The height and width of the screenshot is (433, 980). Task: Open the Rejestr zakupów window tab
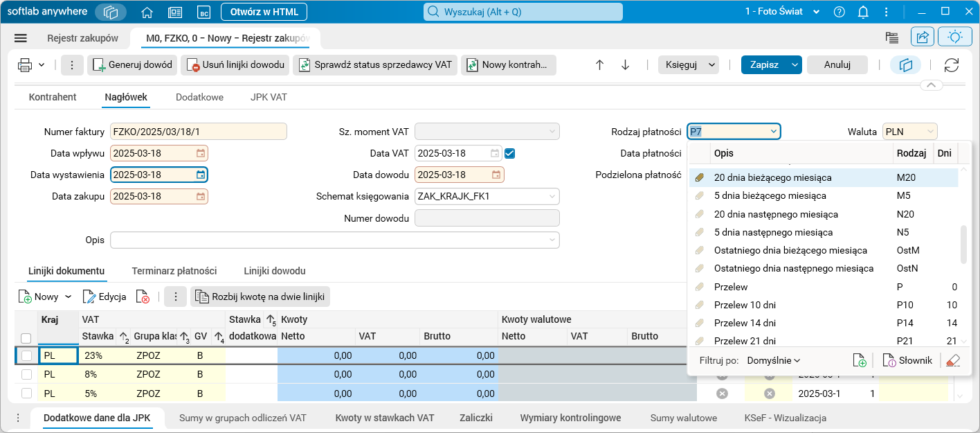pyautogui.click(x=82, y=38)
